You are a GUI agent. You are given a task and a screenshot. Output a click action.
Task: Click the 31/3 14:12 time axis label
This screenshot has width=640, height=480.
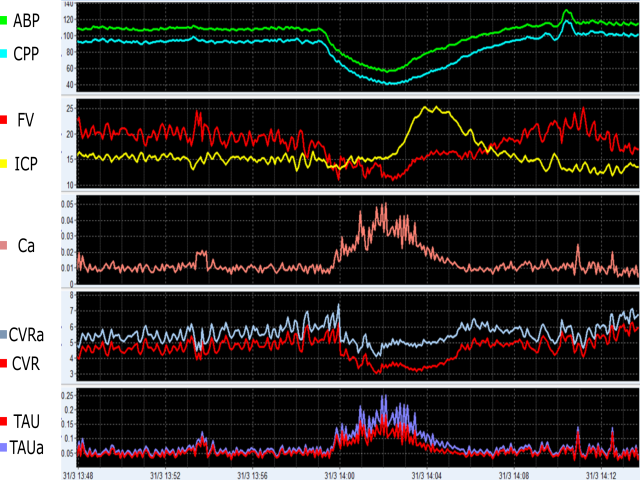602,474
